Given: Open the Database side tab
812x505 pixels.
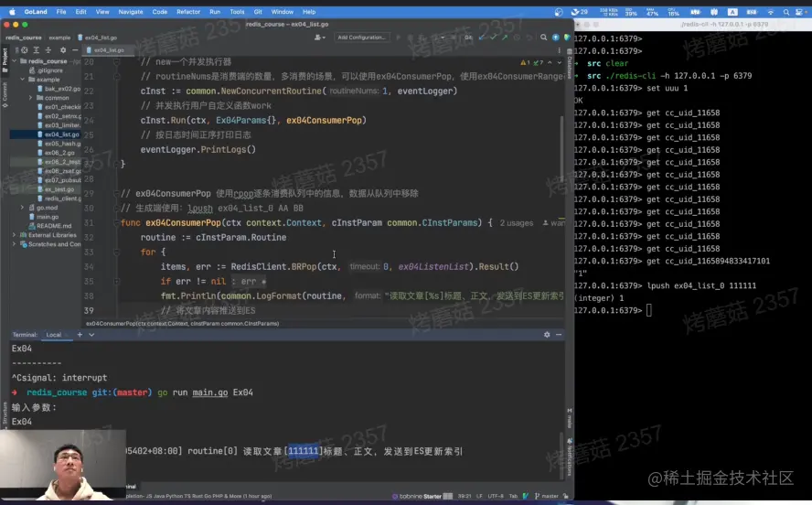Looking at the screenshot, I should click(x=569, y=66).
